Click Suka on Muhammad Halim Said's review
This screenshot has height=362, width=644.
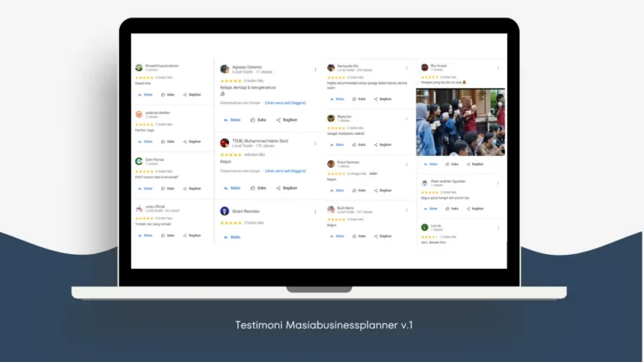click(258, 188)
